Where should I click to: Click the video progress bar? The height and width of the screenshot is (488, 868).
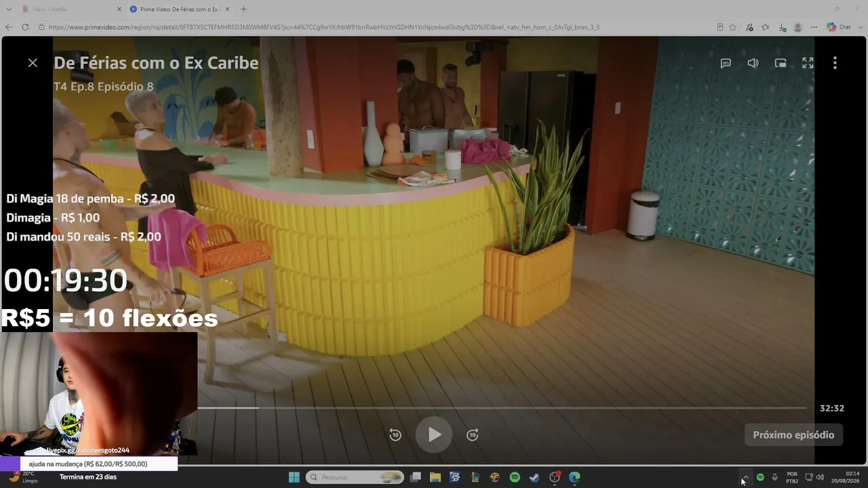(502, 408)
